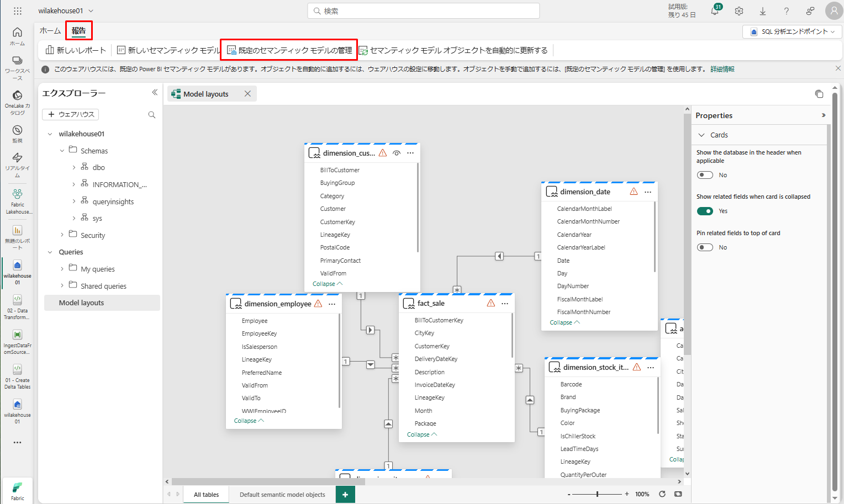Viewport: 844px width, 504px height.
Task: Open more options on the fact_sale card
Action: (505, 304)
